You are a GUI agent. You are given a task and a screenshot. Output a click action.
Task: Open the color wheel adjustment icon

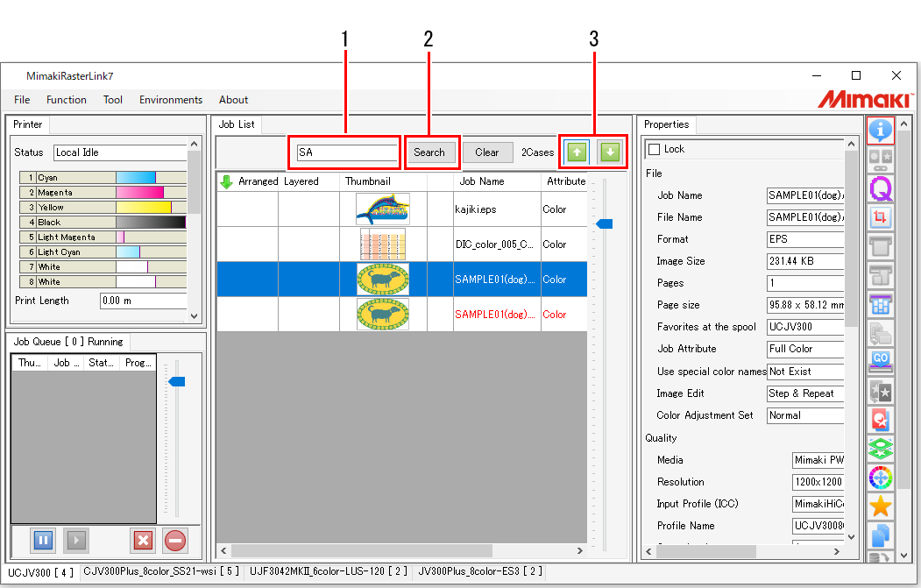881,477
